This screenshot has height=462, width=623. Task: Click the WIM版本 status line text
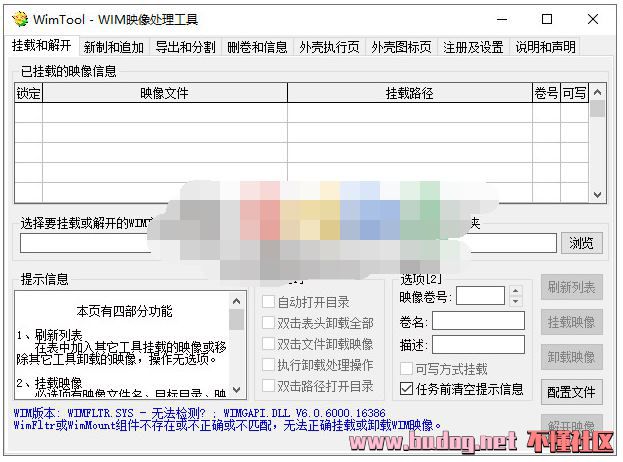(199, 413)
